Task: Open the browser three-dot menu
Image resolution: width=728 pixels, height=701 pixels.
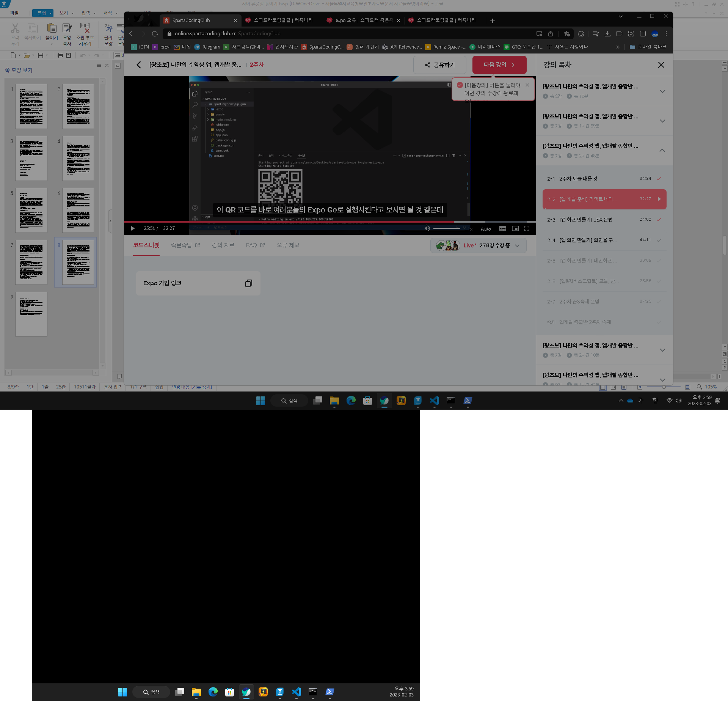Action: pyautogui.click(x=666, y=34)
